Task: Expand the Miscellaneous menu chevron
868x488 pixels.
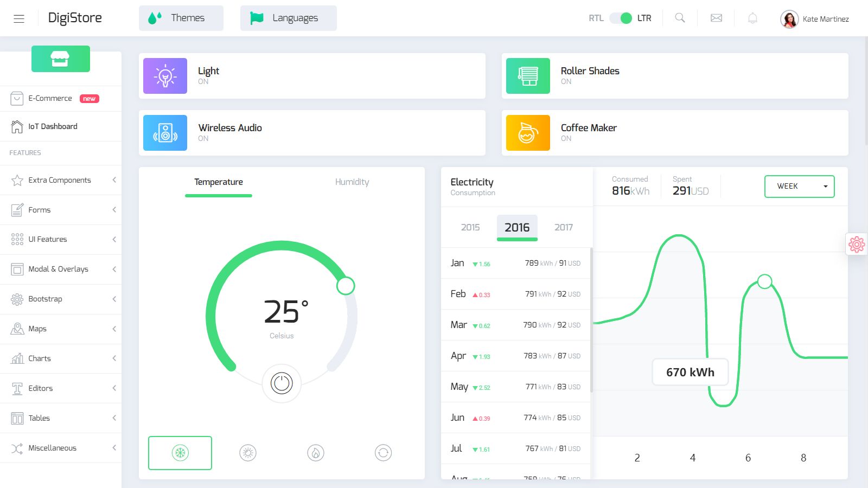Action: [x=114, y=448]
